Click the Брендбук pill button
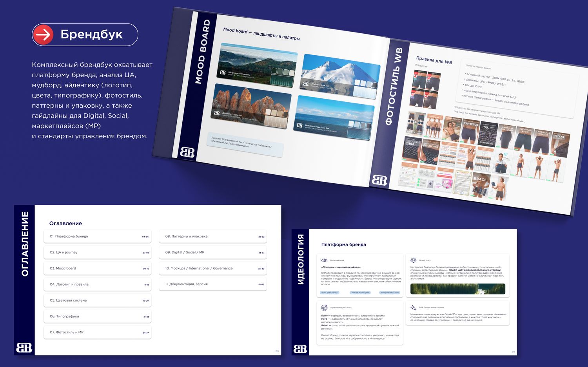 click(x=85, y=34)
